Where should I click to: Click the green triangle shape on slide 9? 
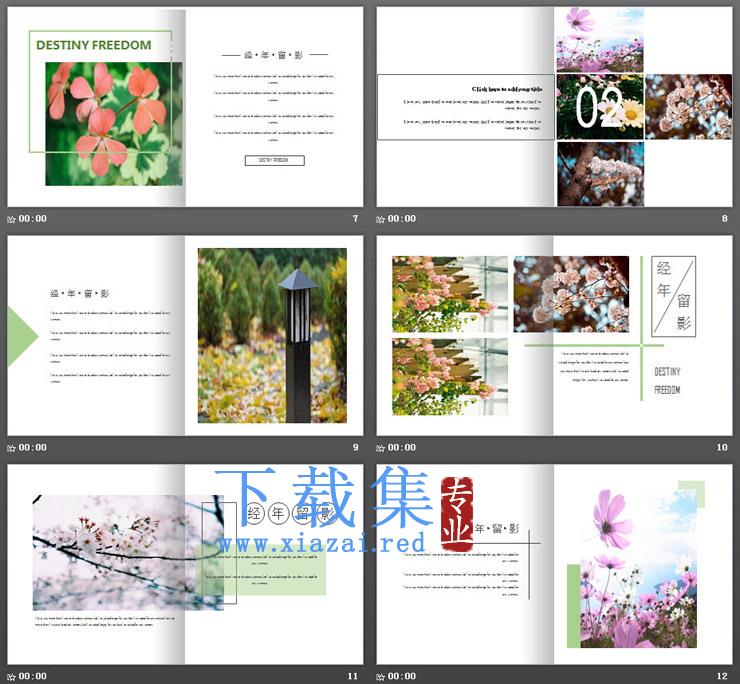click(x=21, y=336)
